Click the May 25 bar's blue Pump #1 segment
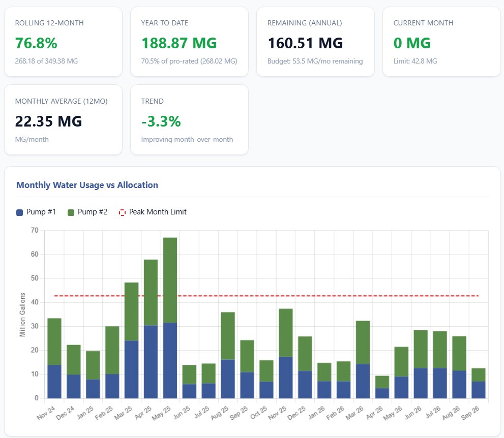504x438 pixels. coord(170,360)
